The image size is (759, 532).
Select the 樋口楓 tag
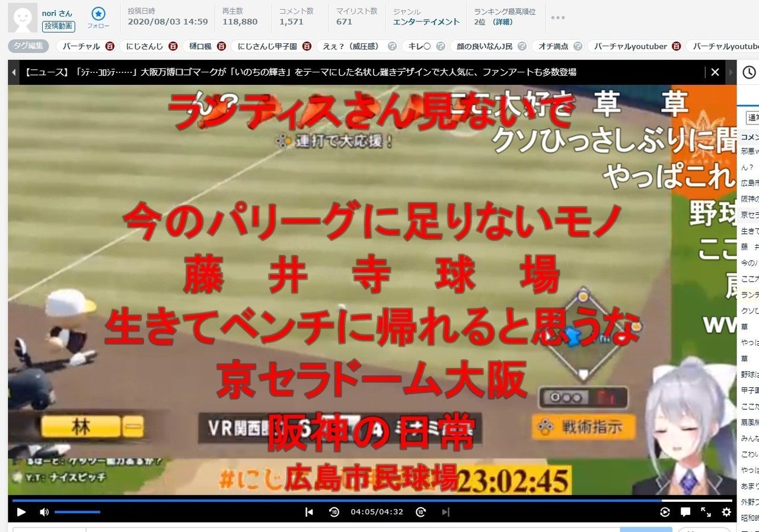(201, 46)
